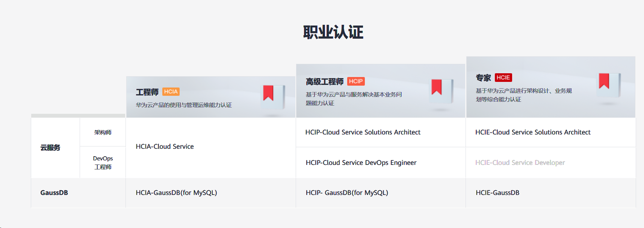Click the HCIE expert bookmark book icon
Viewport: 644px width, 228px height.
(608, 83)
